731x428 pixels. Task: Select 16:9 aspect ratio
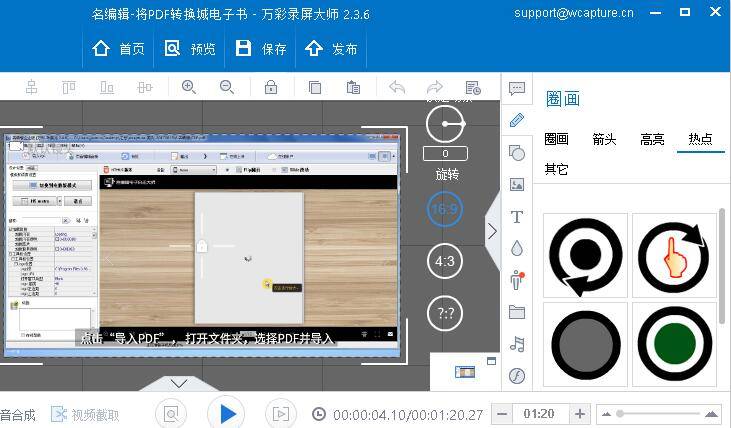(445, 209)
